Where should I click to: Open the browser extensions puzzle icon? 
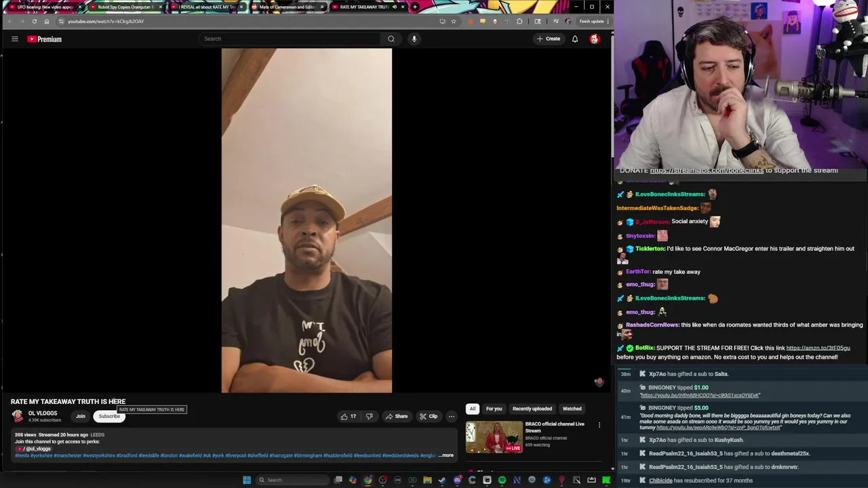pyautogui.click(x=519, y=21)
